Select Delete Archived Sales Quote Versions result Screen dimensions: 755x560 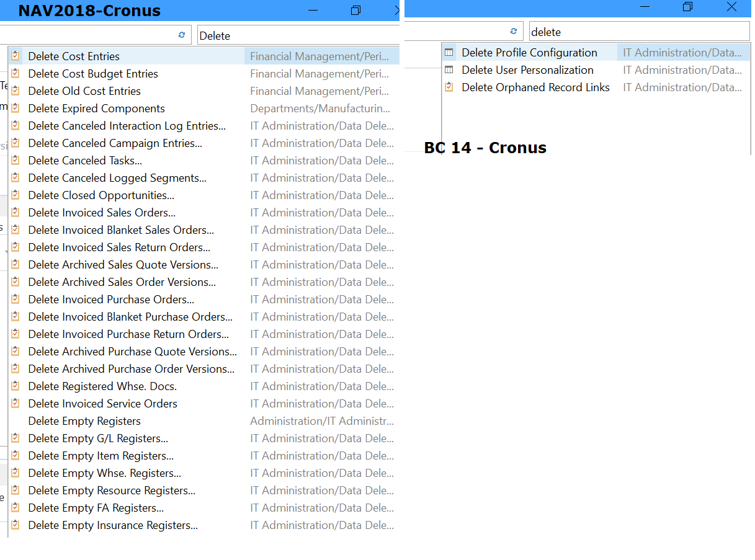[203, 264]
